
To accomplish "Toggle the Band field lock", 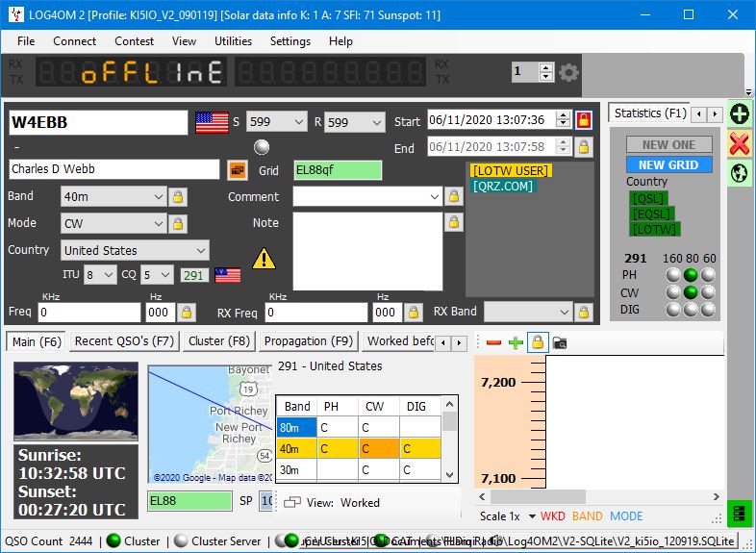I will 178,197.
